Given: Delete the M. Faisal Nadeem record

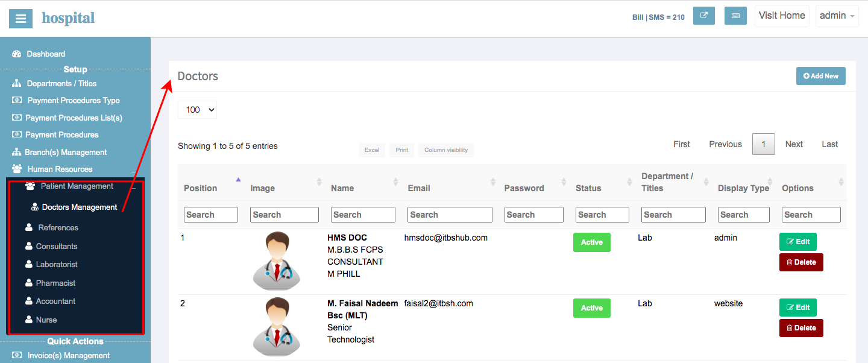Looking at the screenshot, I should tap(801, 328).
